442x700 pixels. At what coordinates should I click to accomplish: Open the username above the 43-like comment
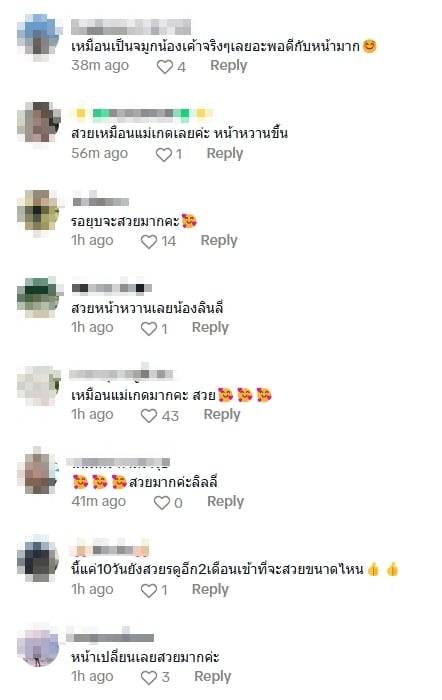pos(121,374)
